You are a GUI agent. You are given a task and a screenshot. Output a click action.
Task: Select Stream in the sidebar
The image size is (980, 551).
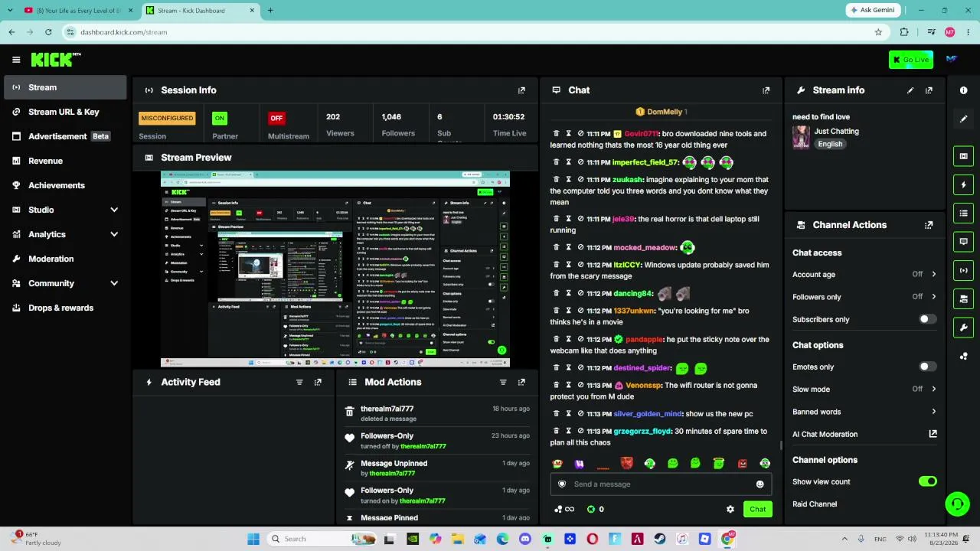(x=65, y=87)
